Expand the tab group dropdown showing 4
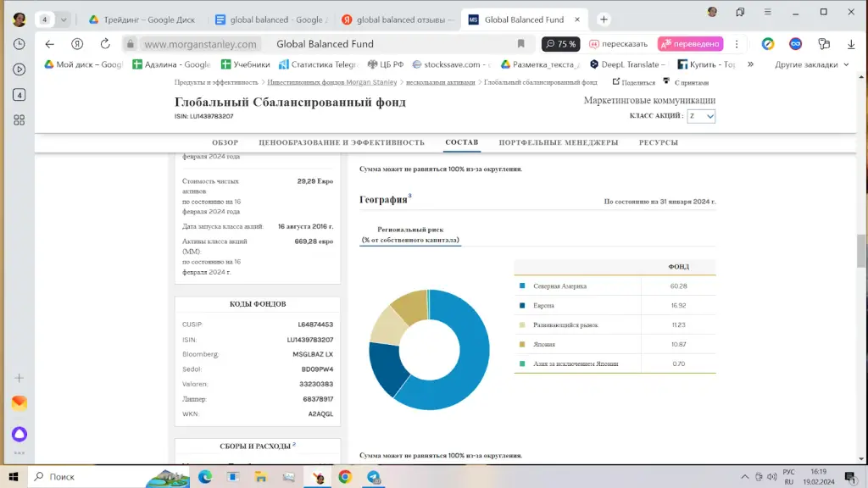The width and height of the screenshot is (868, 488). click(x=63, y=19)
